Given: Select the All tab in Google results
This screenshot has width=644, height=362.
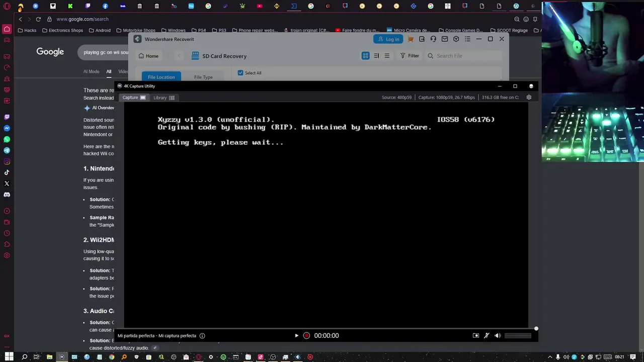Looking at the screenshot, I should [x=109, y=71].
